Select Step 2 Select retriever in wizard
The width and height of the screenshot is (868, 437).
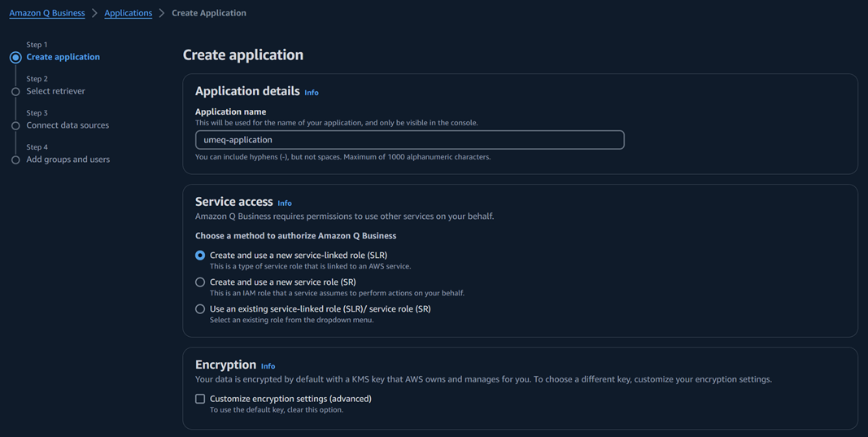pos(55,91)
